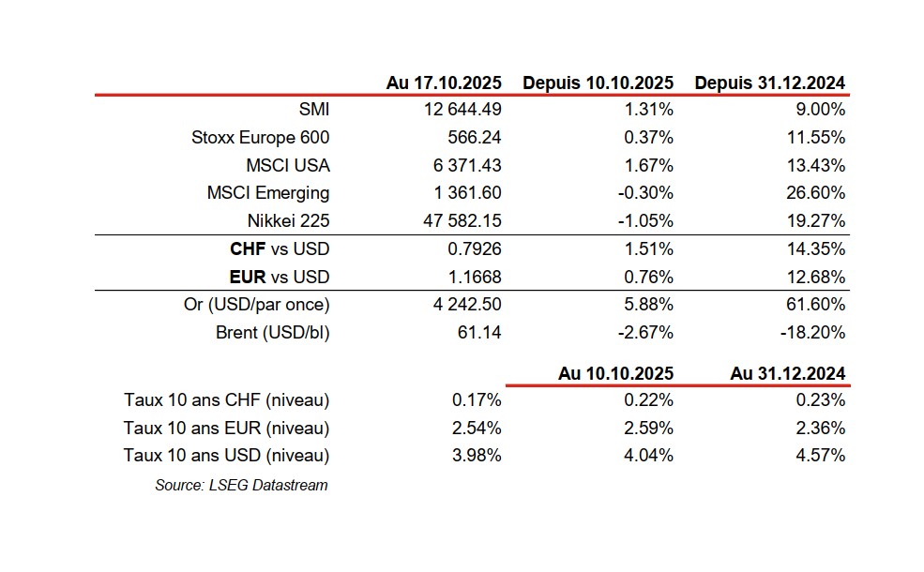
Task: Click the gold year-to-date change 61.60%
Action: (x=819, y=305)
